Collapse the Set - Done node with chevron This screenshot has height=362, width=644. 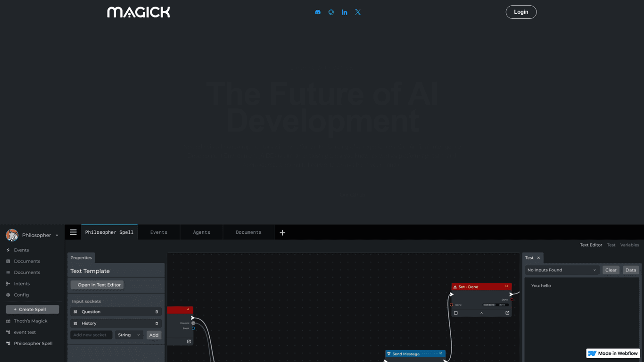coord(481,313)
